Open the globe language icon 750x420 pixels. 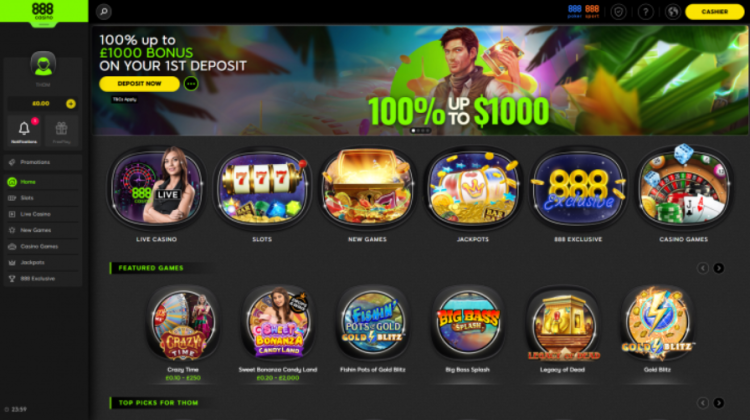[673, 11]
